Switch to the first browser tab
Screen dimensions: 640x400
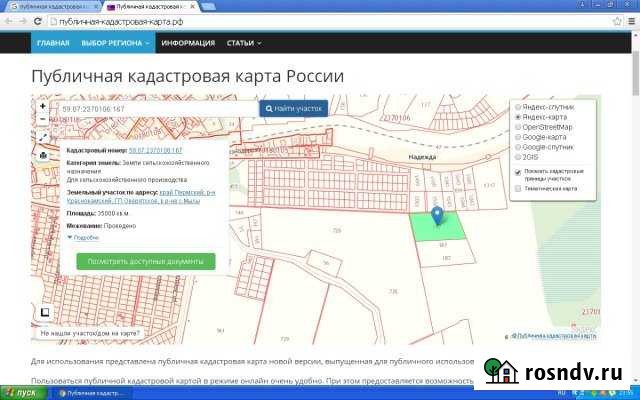(x=51, y=7)
